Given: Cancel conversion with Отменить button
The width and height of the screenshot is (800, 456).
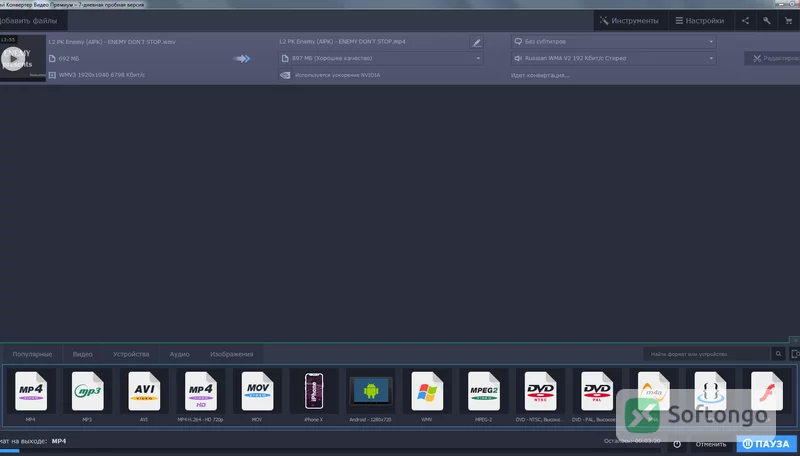Looking at the screenshot, I should (x=711, y=444).
